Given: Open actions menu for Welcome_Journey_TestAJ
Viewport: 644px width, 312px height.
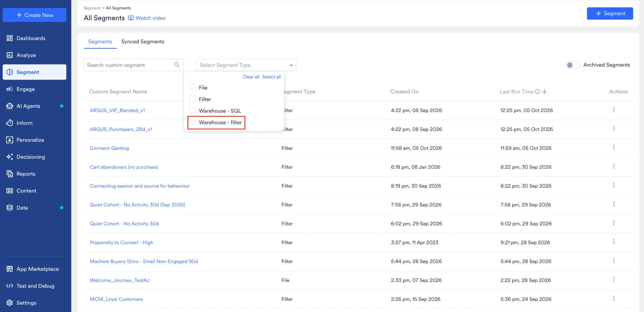Looking at the screenshot, I should pos(614,279).
